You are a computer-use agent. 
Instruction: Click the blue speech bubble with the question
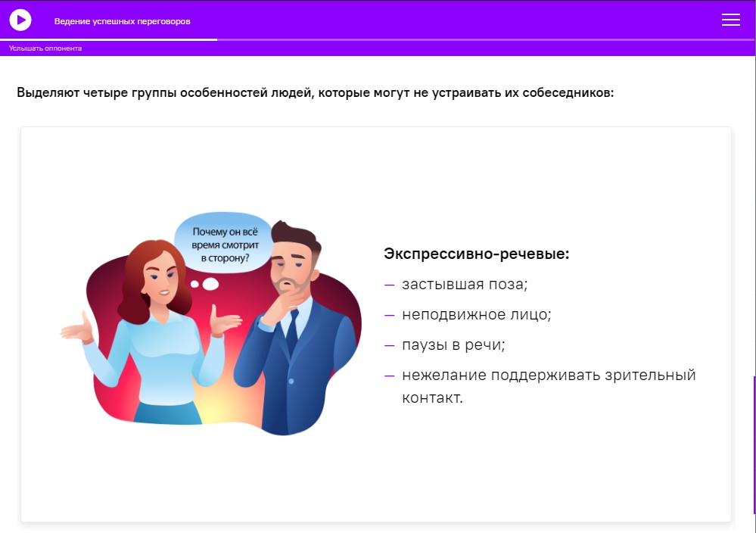tap(225, 245)
